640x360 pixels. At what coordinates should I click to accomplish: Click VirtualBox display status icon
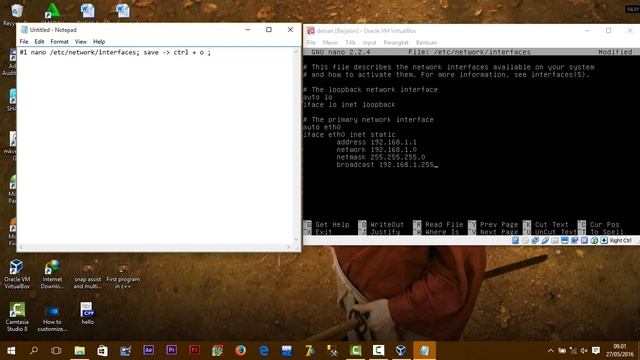point(564,240)
